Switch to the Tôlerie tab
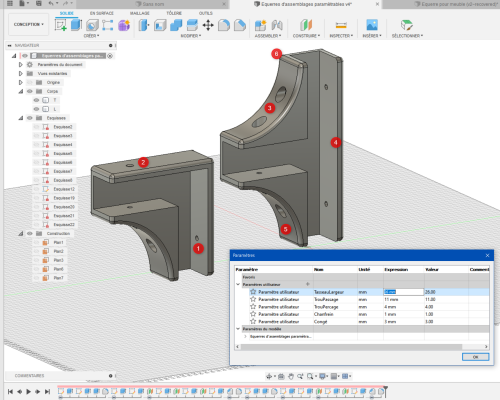The width and height of the screenshot is (500, 400). tap(174, 13)
